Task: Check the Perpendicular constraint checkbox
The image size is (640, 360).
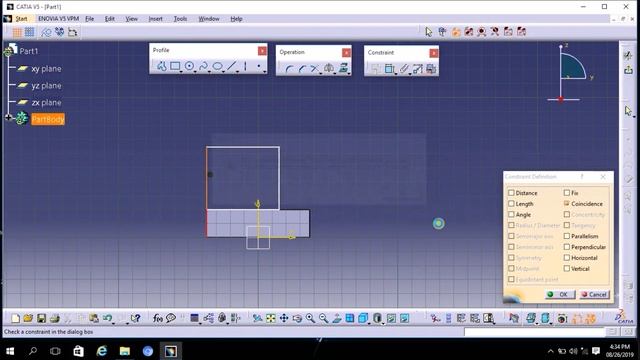Action: (x=567, y=247)
